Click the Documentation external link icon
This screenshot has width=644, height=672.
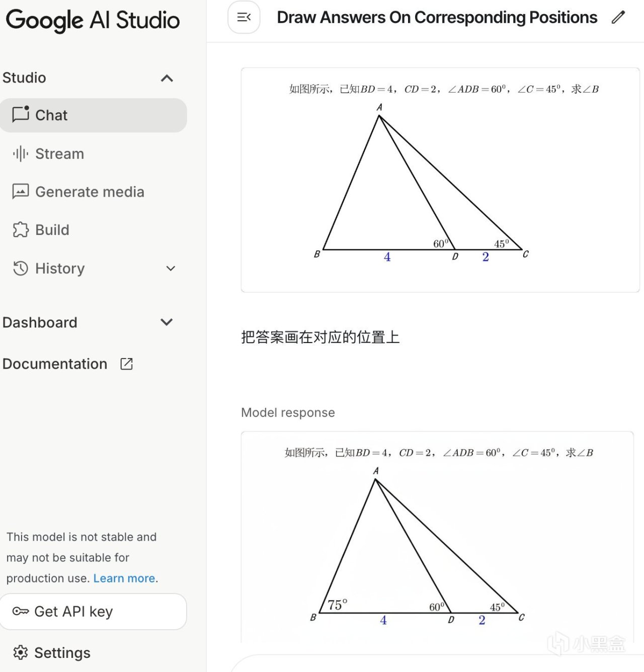click(x=126, y=364)
